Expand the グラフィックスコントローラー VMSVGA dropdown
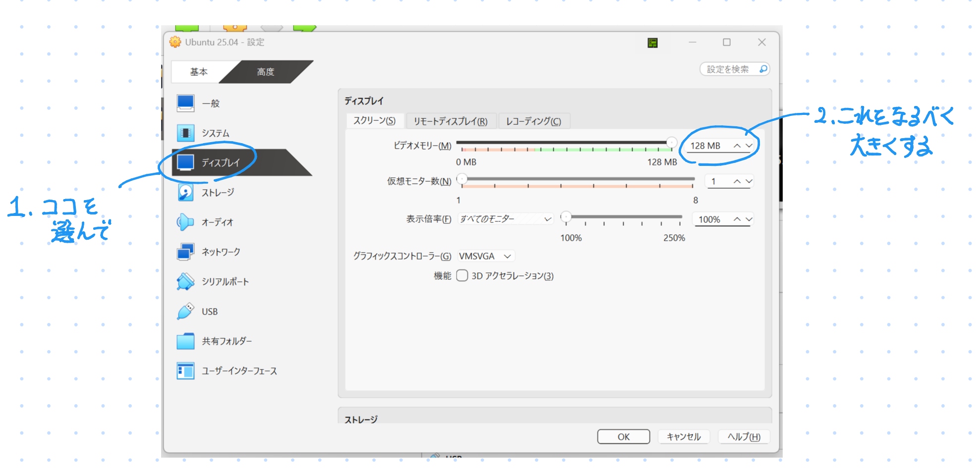The height and width of the screenshot is (472, 980). (486, 256)
